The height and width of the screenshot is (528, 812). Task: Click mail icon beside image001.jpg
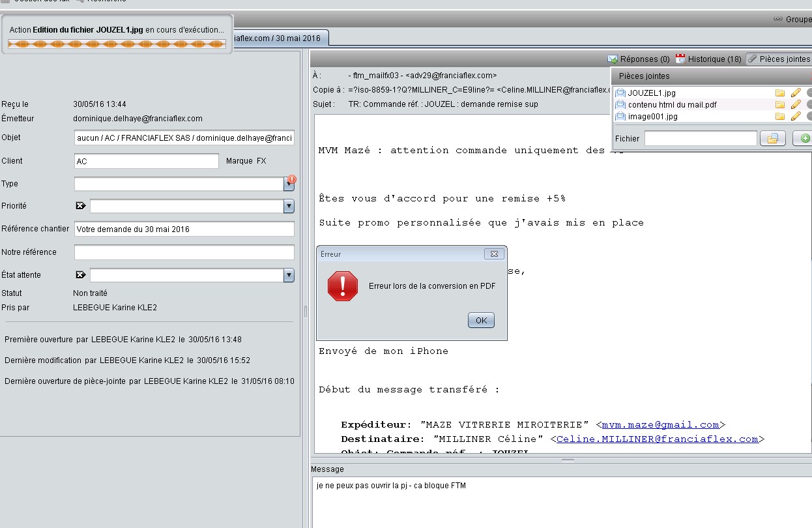620,116
